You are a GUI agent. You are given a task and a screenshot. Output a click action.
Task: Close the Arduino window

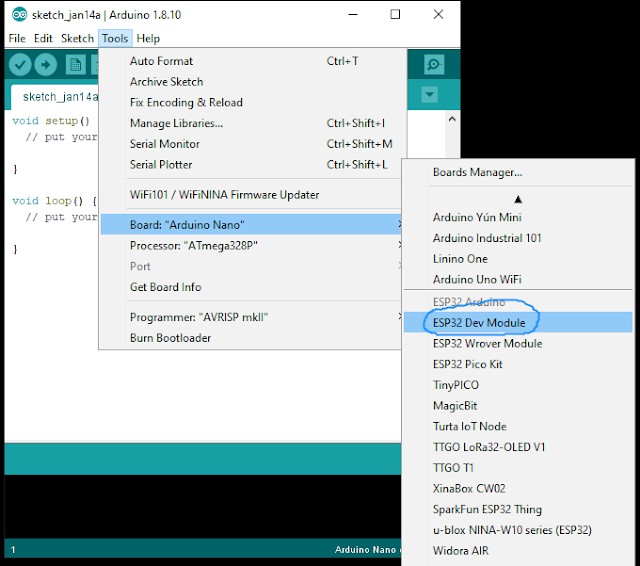pyautogui.click(x=438, y=15)
